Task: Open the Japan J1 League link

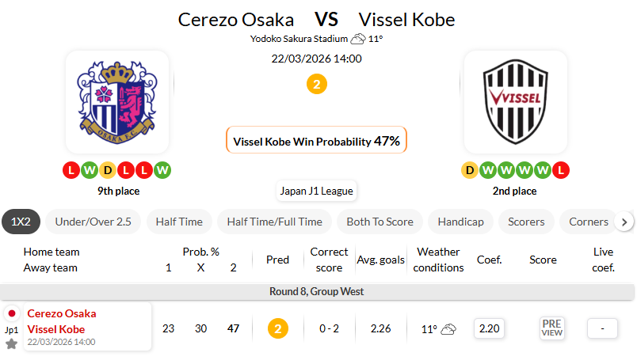Action: (x=317, y=191)
